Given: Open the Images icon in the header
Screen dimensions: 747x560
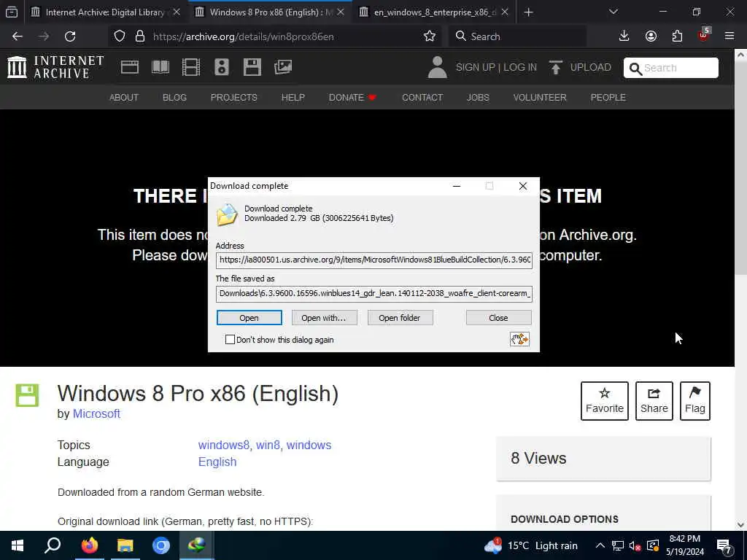Looking at the screenshot, I should click(x=283, y=67).
